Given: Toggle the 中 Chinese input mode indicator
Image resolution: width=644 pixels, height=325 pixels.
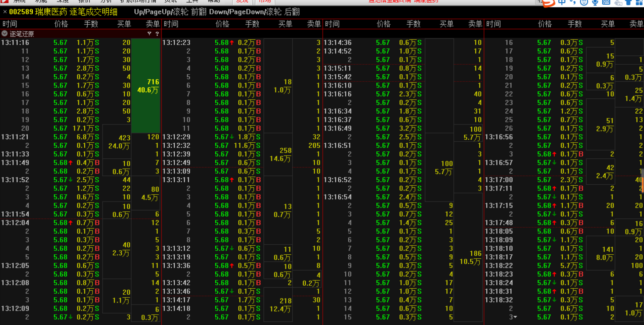Looking at the screenshot, I should 561,3.
